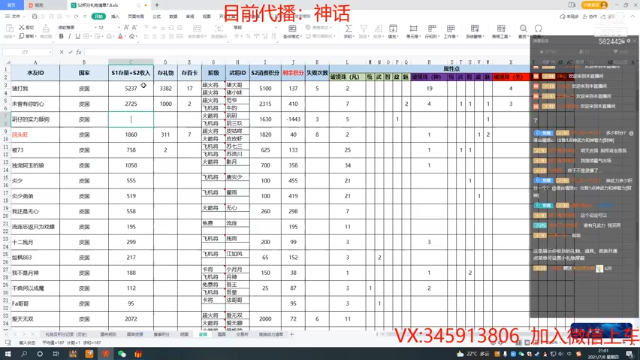Select the Format Painter brush icon
The width and height of the screenshot is (640, 360).
tap(46, 28)
